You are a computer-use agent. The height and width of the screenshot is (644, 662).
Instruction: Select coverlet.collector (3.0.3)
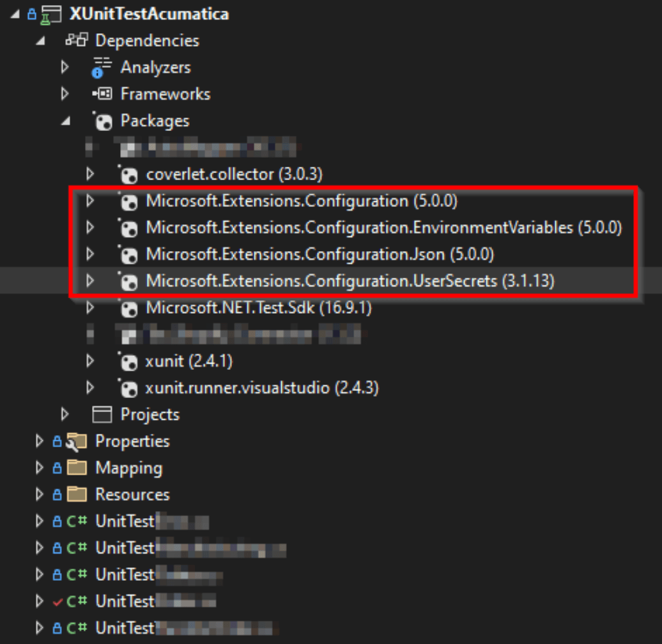click(235, 174)
